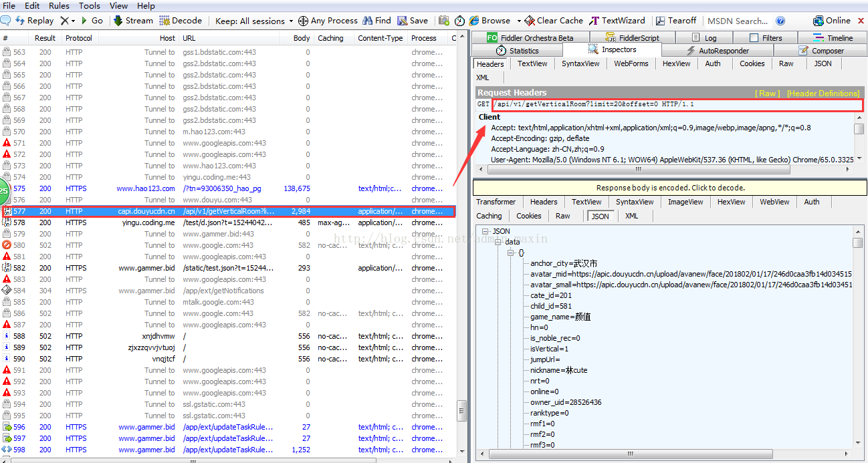Select session 582 www.gammer.bid test.json

(228, 268)
